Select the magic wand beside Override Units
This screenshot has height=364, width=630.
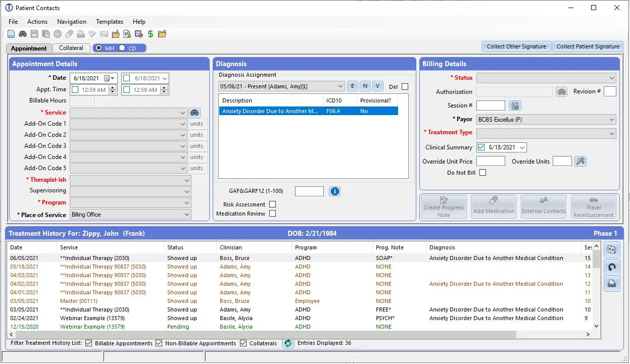click(x=580, y=161)
